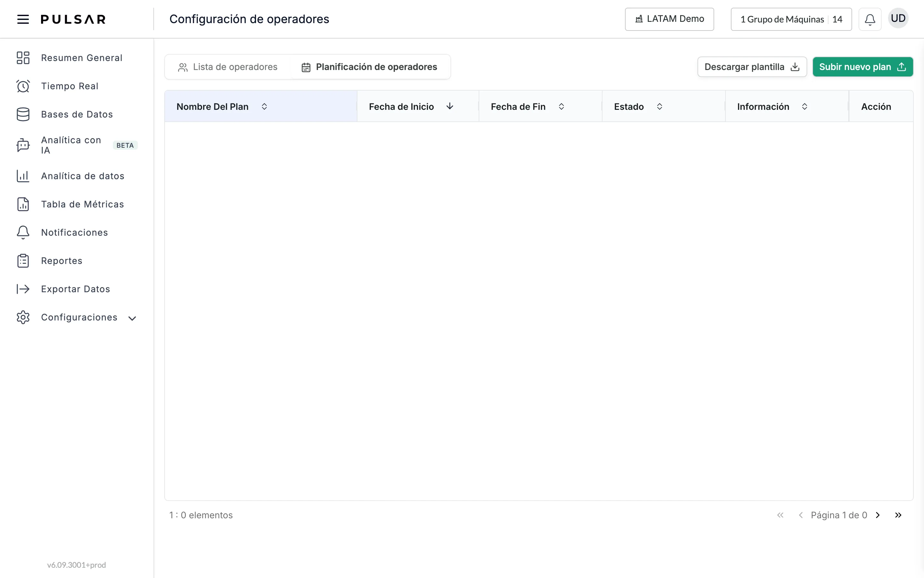
Task: Switch to Lista de operadores tab
Action: [x=227, y=67]
